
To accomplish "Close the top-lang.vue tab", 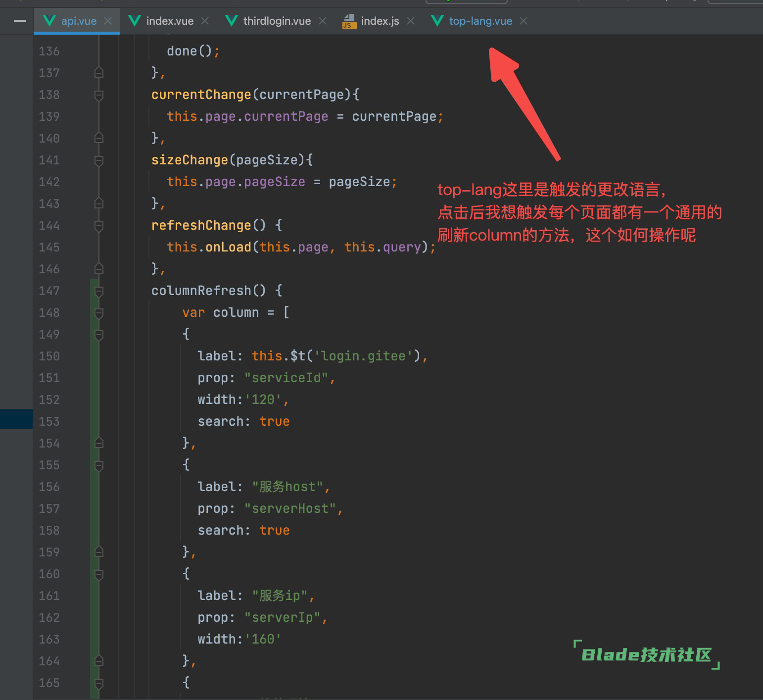I will pyautogui.click(x=524, y=21).
